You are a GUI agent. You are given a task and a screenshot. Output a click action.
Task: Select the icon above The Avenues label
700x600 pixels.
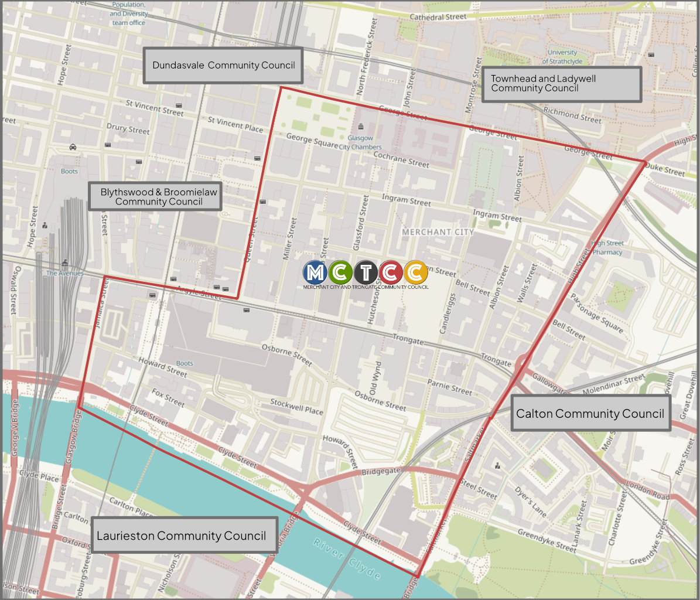click(65, 263)
